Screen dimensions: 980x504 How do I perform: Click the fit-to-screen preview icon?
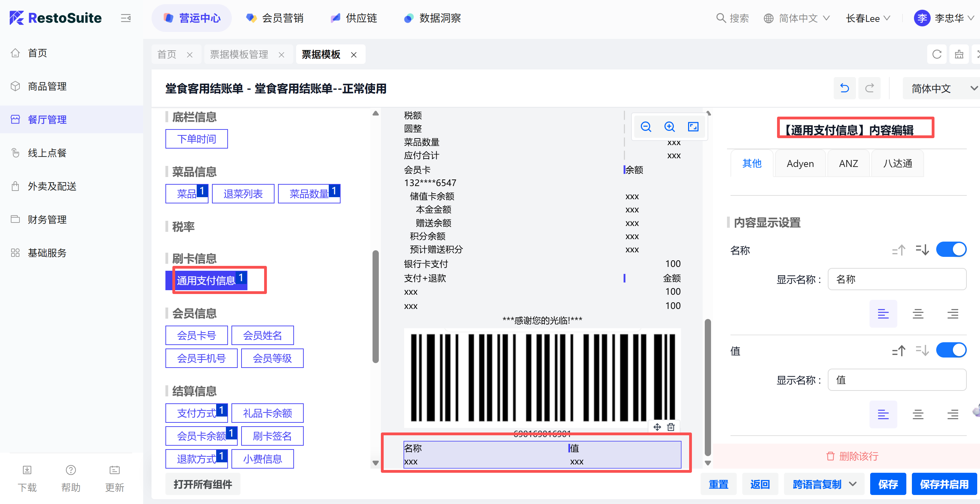pos(693,127)
